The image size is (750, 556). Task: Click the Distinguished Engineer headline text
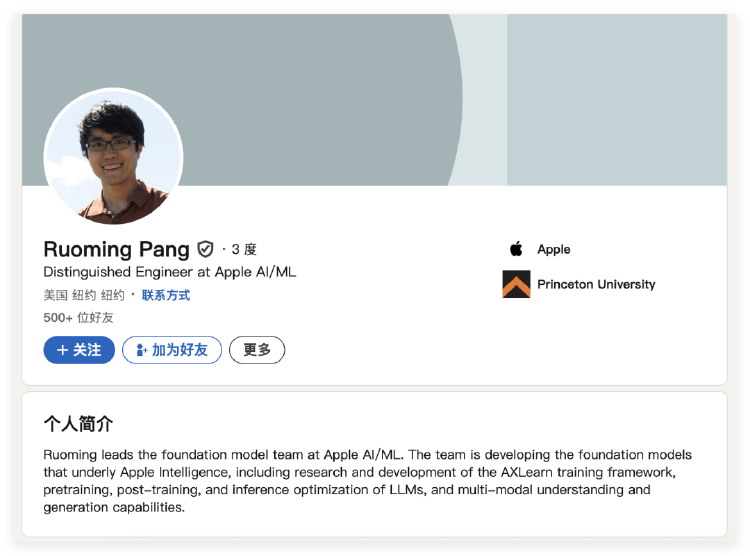169,272
